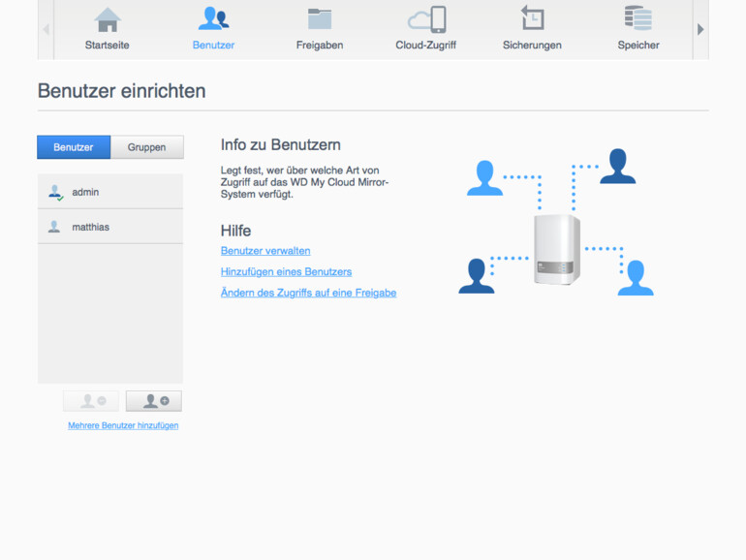The height and width of the screenshot is (560, 746).
Task: Click the Freigaben label
Action: coord(320,46)
